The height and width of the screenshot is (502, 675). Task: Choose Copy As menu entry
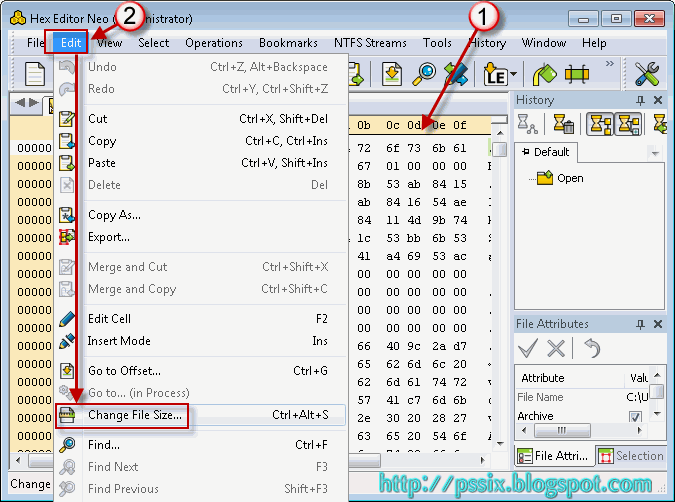pos(201,215)
